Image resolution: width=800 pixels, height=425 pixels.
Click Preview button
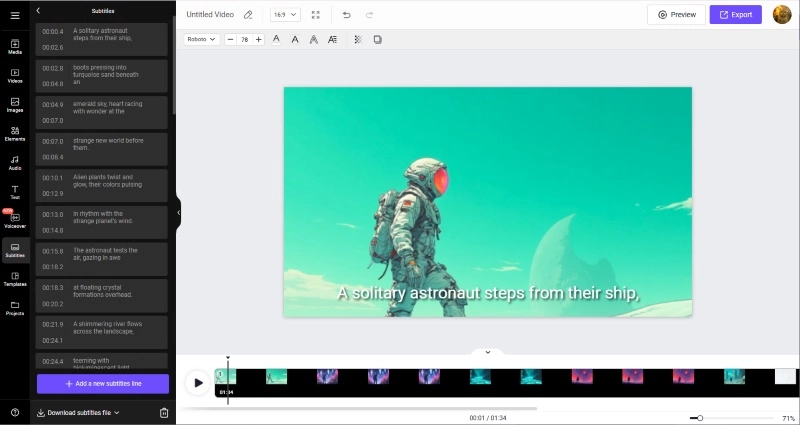[x=677, y=15]
